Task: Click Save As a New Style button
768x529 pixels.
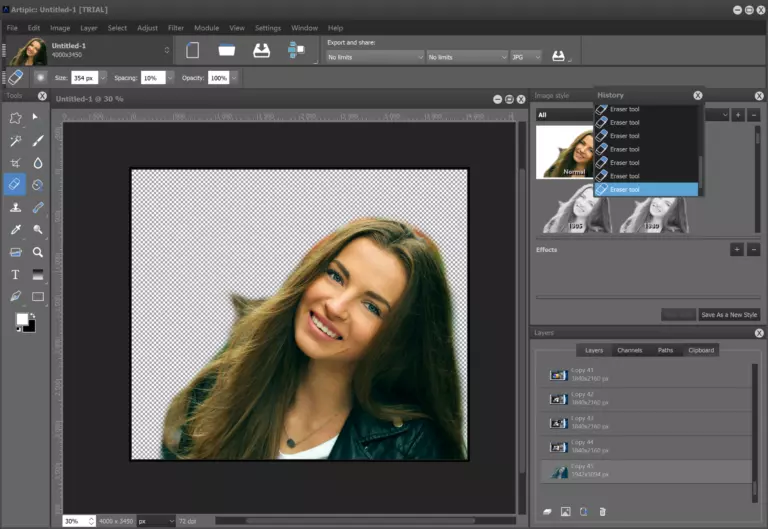Action: pyautogui.click(x=729, y=314)
